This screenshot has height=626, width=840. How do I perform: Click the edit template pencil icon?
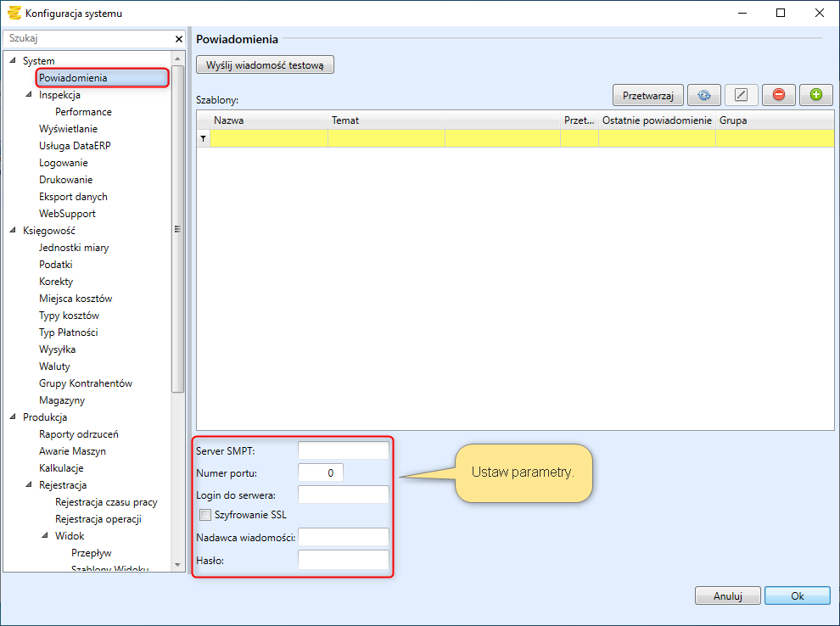pos(741,95)
